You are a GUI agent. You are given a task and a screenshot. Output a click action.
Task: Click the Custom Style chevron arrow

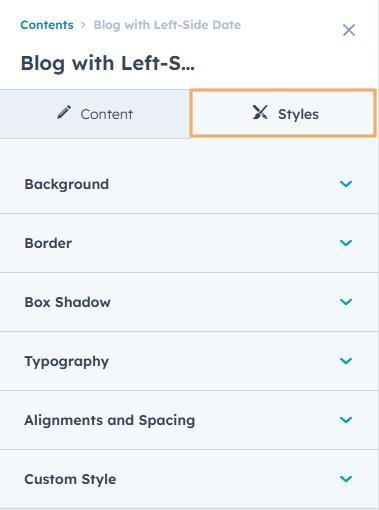click(x=346, y=479)
